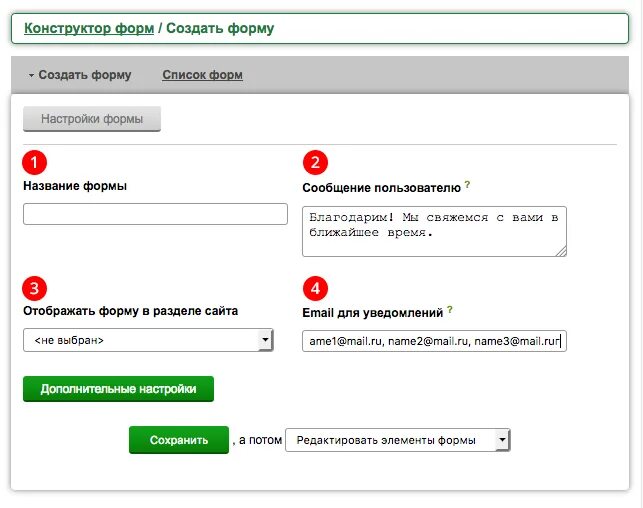Screen dimensions: 643x508
Task: Click the Название формы label
Action: pos(75,186)
